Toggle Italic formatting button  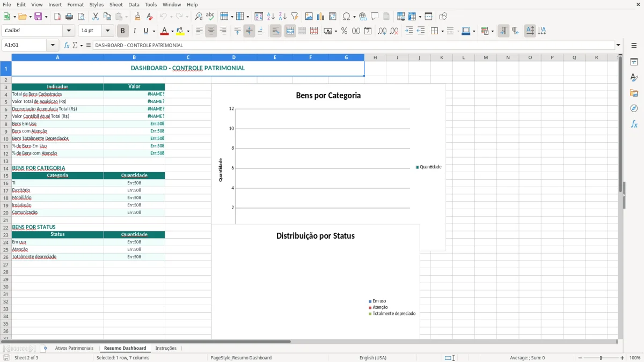[135, 31]
